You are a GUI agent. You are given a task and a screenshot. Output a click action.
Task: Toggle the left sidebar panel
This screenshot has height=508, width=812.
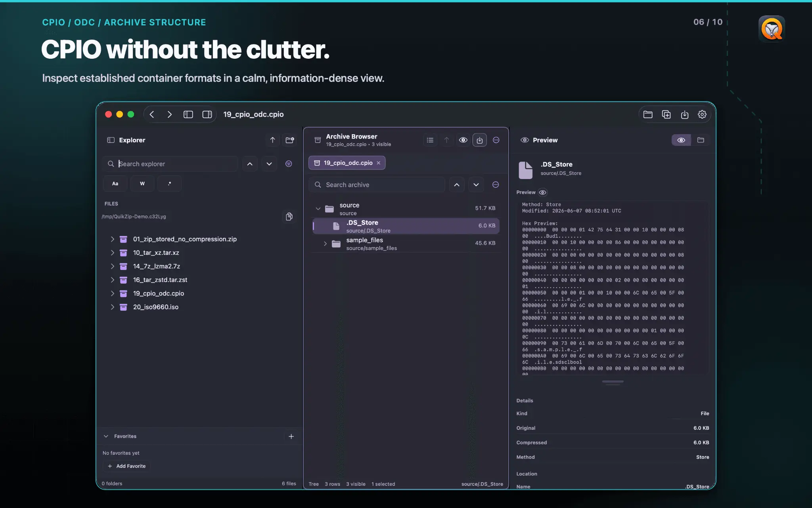click(x=188, y=114)
